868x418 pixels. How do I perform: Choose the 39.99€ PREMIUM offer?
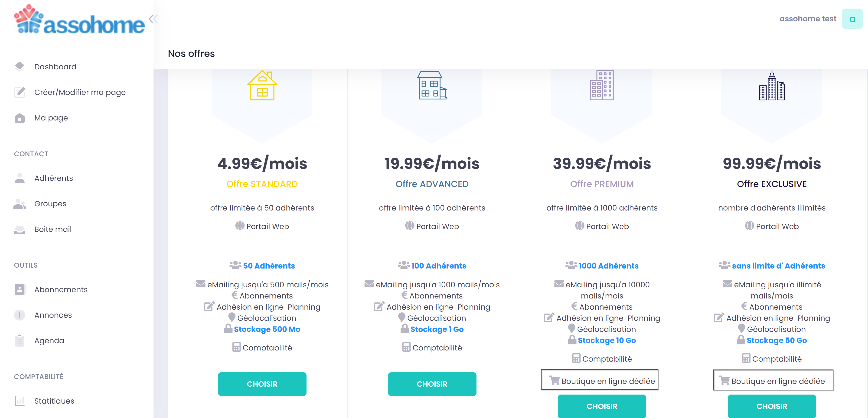601,406
